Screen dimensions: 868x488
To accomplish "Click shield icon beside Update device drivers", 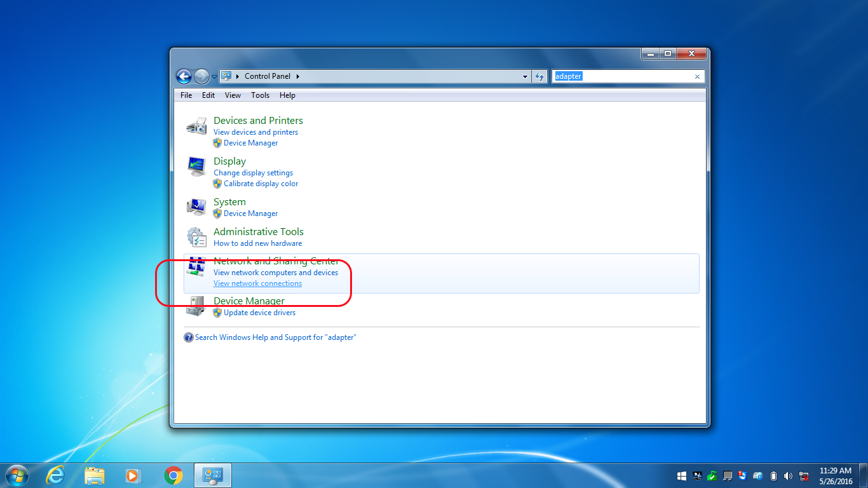I will click(x=217, y=313).
